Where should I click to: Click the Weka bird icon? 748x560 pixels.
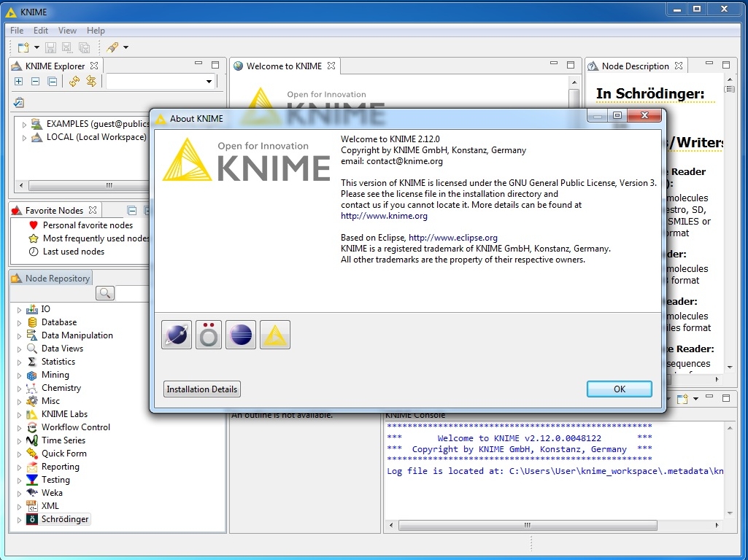pyautogui.click(x=32, y=493)
